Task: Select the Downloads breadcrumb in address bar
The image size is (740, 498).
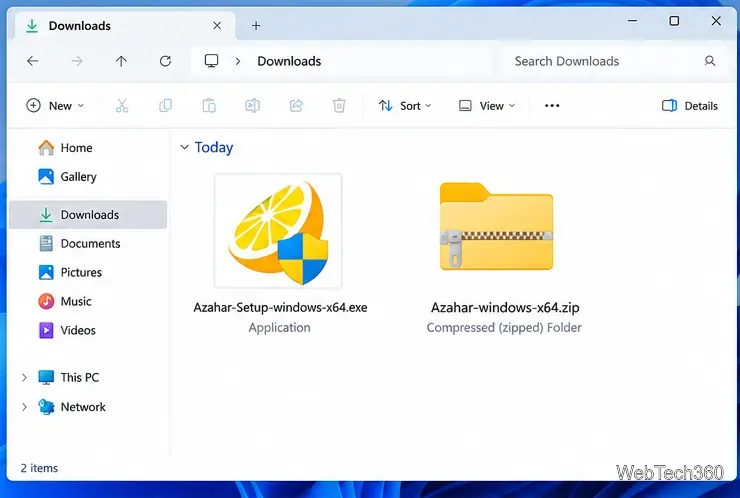Action: (289, 61)
